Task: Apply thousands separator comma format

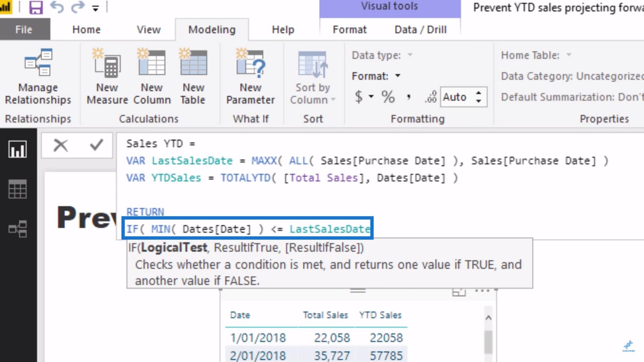Action: coord(409,97)
